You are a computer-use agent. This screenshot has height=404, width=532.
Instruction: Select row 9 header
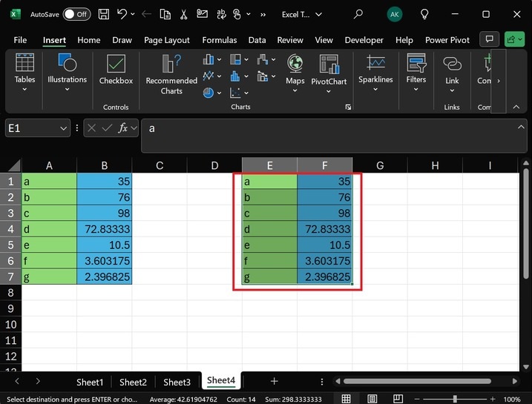[10, 308]
